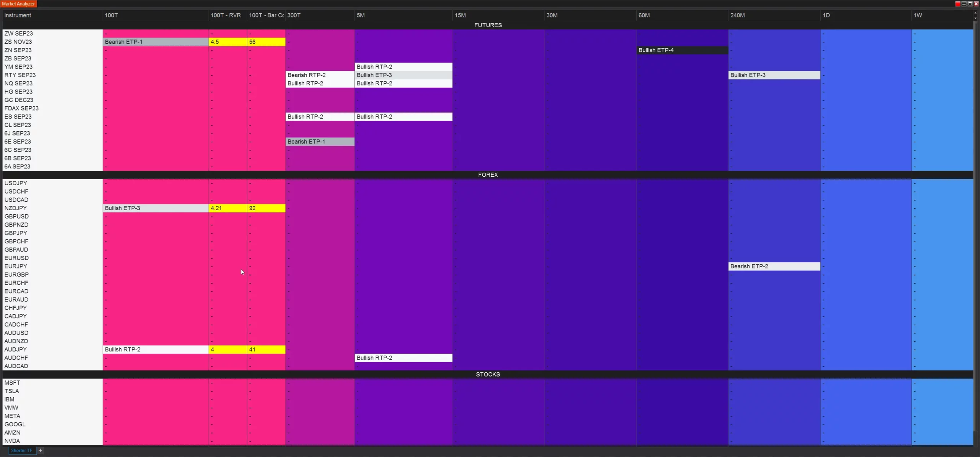The height and width of the screenshot is (457, 980).
Task: Click the 240M column header
Action: coord(737,15)
